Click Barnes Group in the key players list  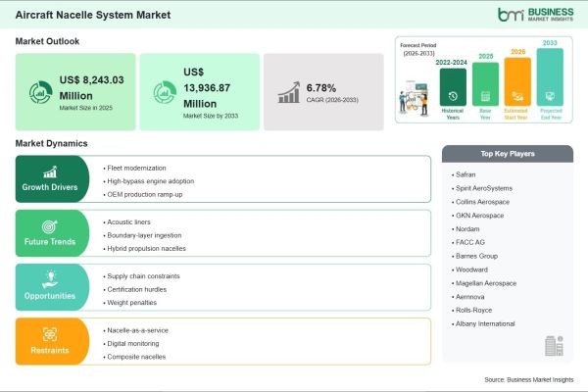point(475,256)
